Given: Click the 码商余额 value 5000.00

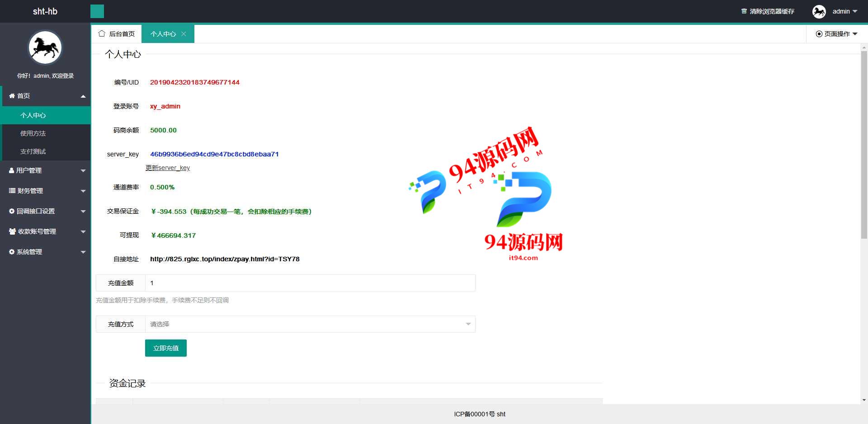Looking at the screenshot, I should point(163,130).
